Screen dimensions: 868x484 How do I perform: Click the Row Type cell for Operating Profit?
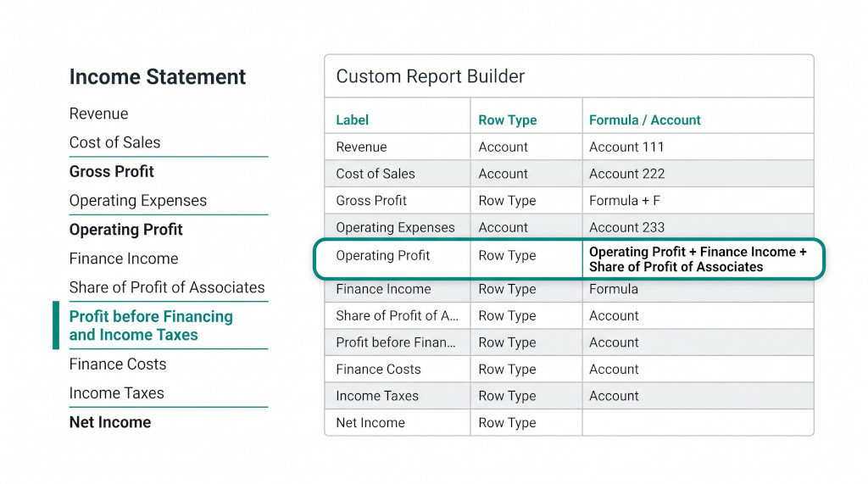click(x=526, y=259)
